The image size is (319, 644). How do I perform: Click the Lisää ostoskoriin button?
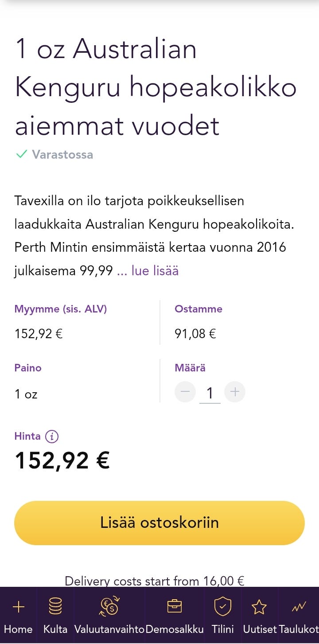(x=159, y=523)
